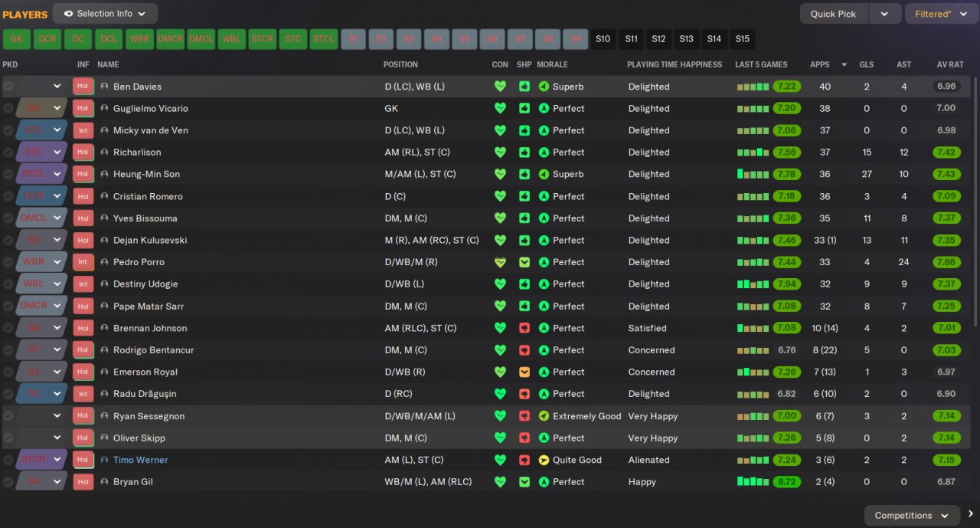Click Ryan Sessegnon's morale arrow icon
980x528 pixels.
coord(544,416)
